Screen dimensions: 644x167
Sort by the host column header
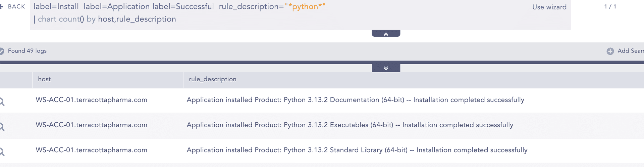44,79
